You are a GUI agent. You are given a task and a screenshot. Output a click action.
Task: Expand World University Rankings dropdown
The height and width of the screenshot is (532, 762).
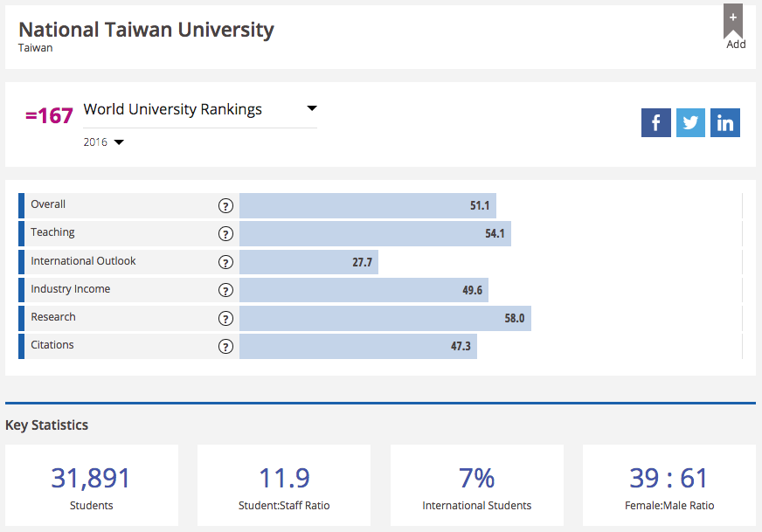tap(312, 109)
